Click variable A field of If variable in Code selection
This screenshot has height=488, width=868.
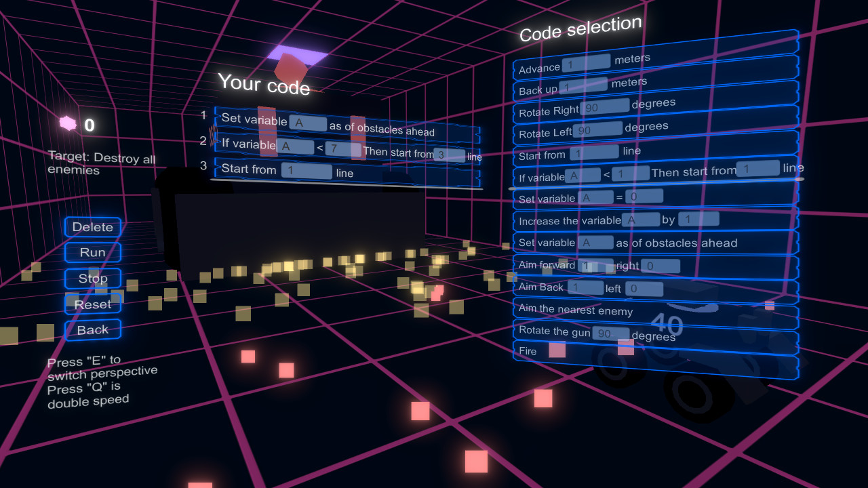coord(583,176)
